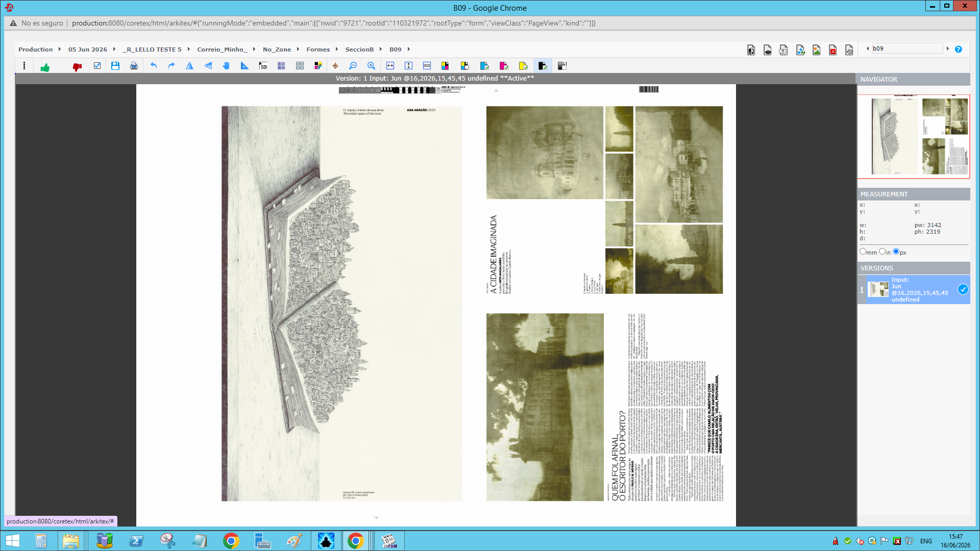This screenshot has width=980, height=551.
Task: Mark version 1 with its blue checkmark
Action: pyautogui.click(x=963, y=289)
